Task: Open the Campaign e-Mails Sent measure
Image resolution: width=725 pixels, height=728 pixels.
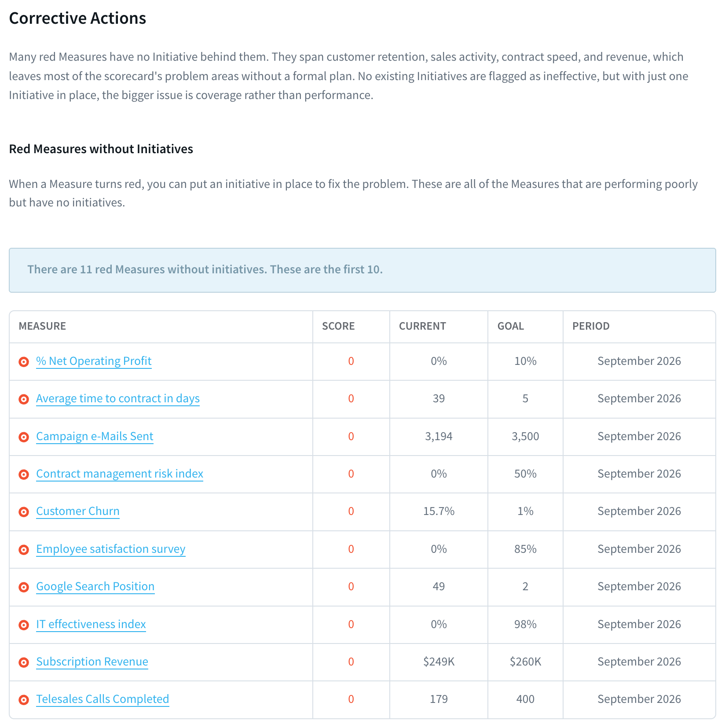Action: [x=95, y=436]
